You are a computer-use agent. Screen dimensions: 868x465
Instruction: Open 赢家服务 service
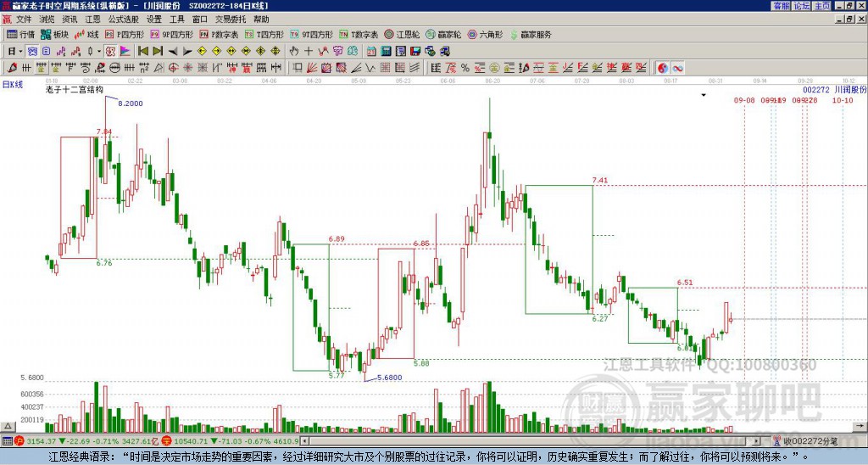pyautogui.click(x=530, y=34)
